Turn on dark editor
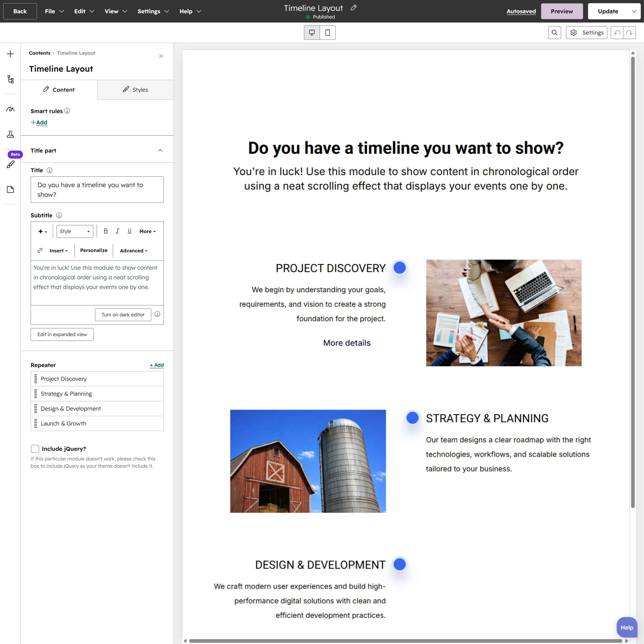644x644 pixels. 123,315
